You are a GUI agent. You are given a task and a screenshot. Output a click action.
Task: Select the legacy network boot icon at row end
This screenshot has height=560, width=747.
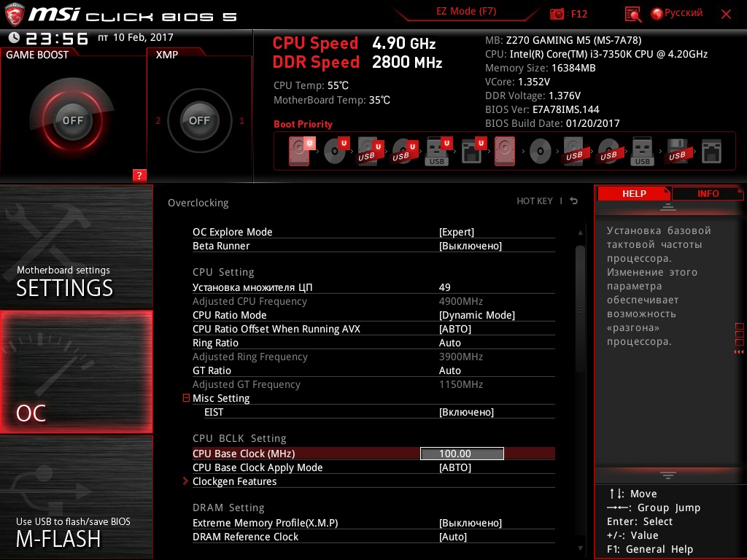pyautogui.click(x=711, y=152)
